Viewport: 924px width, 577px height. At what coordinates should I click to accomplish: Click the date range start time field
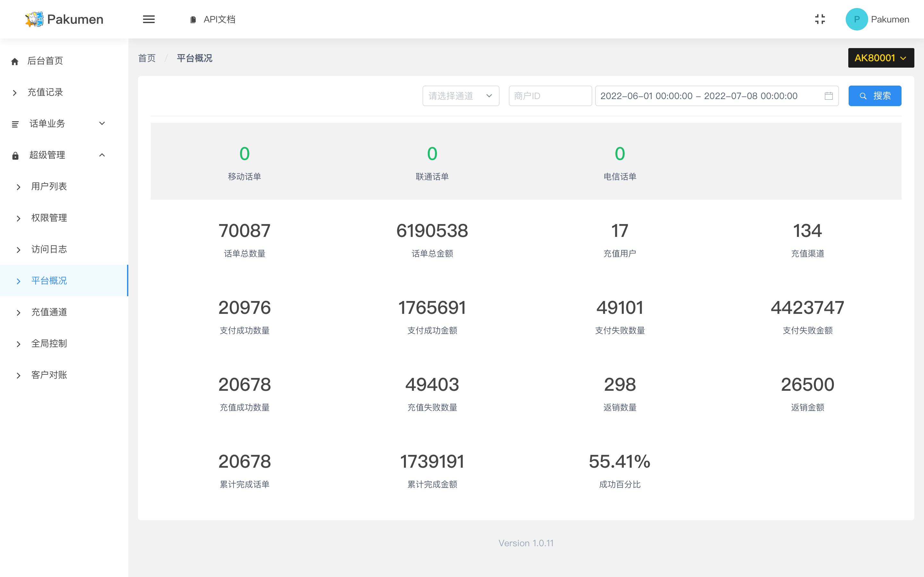(x=646, y=96)
